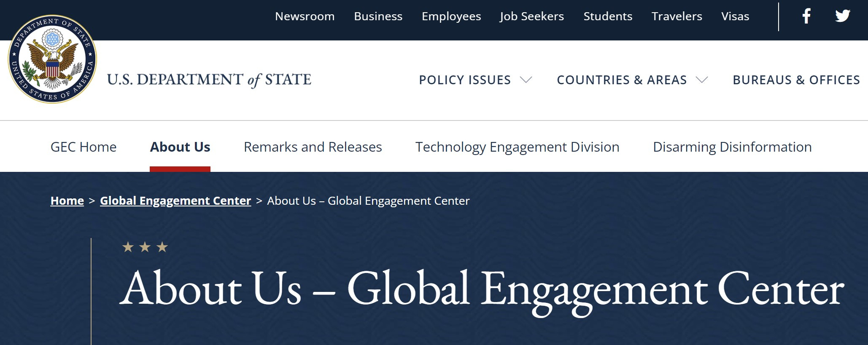Image resolution: width=868 pixels, height=345 pixels.
Task: Switch to the GEC Home tab
Action: tap(84, 147)
